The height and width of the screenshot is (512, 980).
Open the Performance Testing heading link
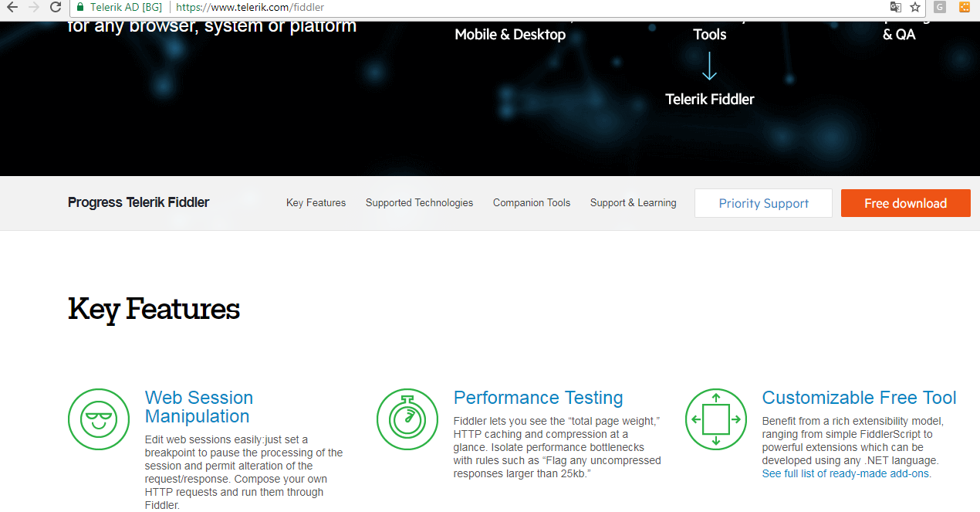(538, 398)
